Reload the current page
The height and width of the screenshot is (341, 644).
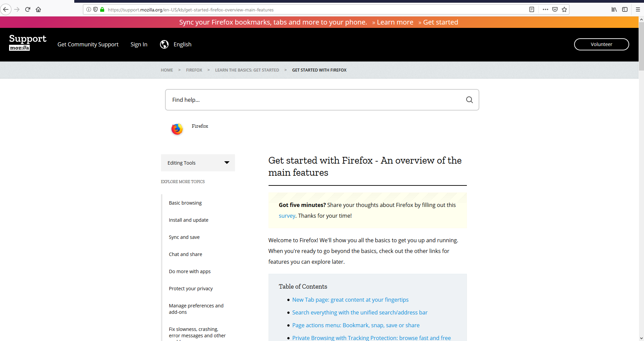click(28, 9)
